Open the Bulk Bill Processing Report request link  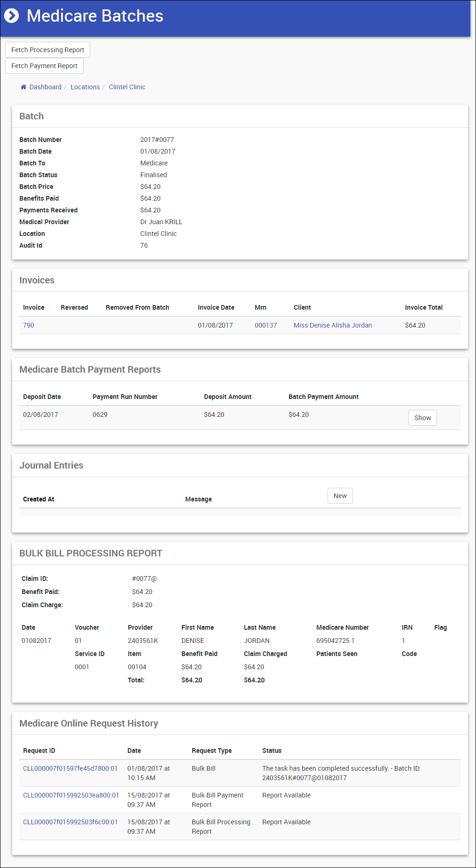[x=70, y=822]
